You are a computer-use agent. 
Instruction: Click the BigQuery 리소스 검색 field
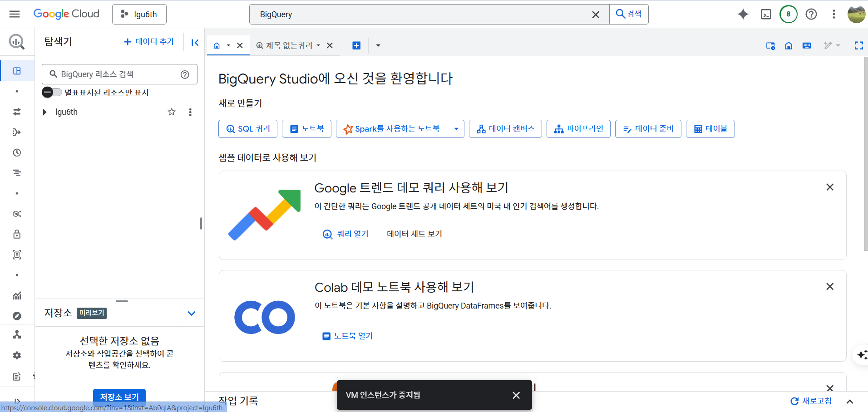click(119, 74)
